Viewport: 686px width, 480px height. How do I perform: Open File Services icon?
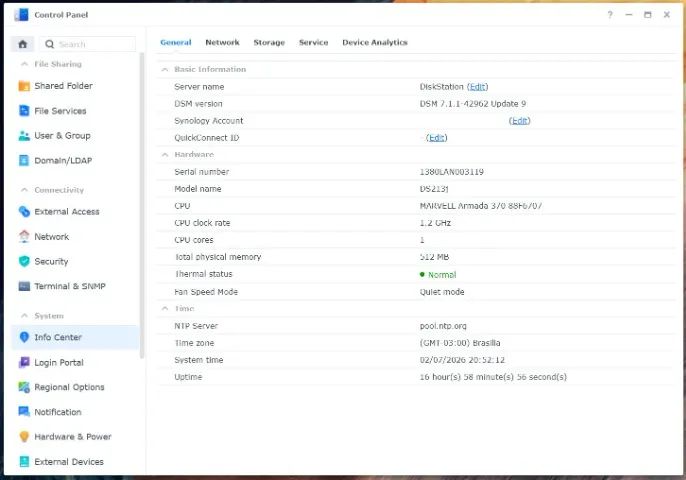24,111
